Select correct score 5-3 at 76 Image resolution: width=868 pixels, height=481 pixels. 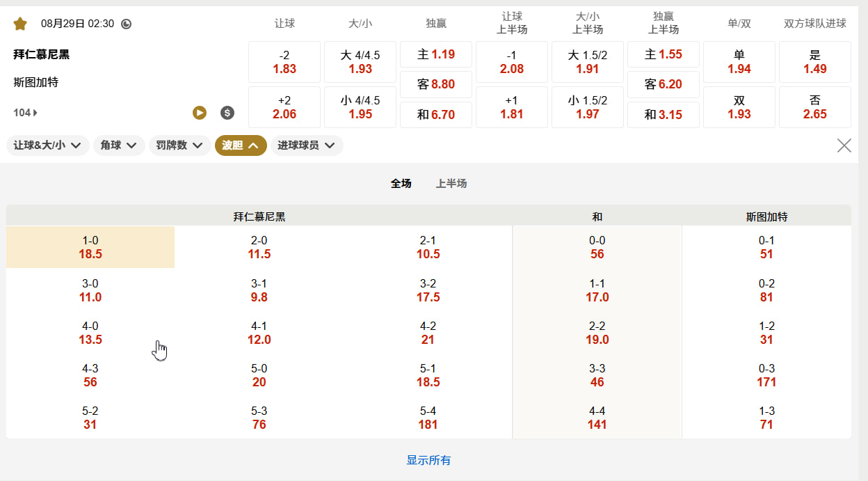pyautogui.click(x=259, y=418)
